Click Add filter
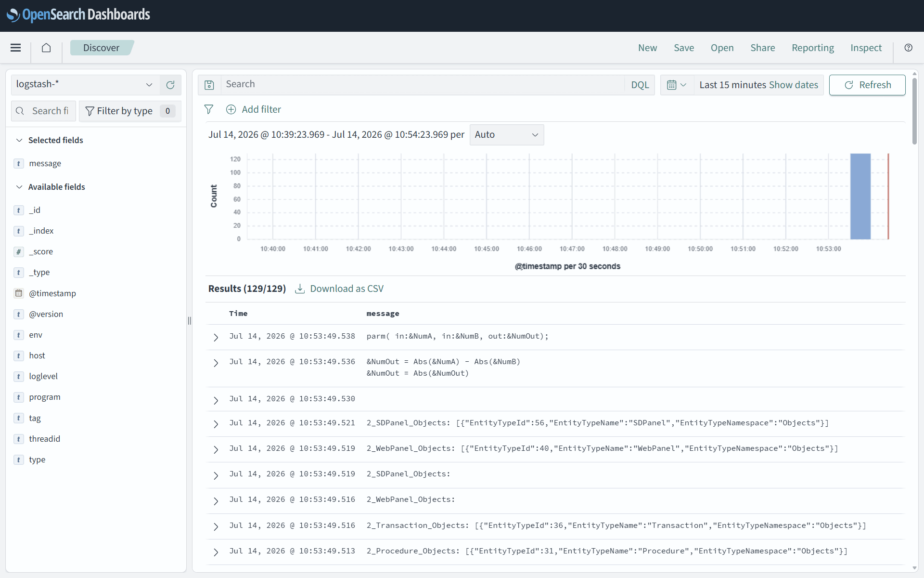This screenshot has height=578, width=924. [x=261, y=109]
